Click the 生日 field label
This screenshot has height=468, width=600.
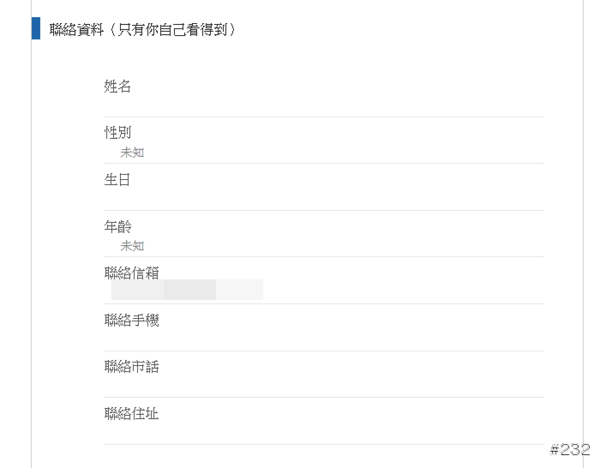[x=118, y=180]
